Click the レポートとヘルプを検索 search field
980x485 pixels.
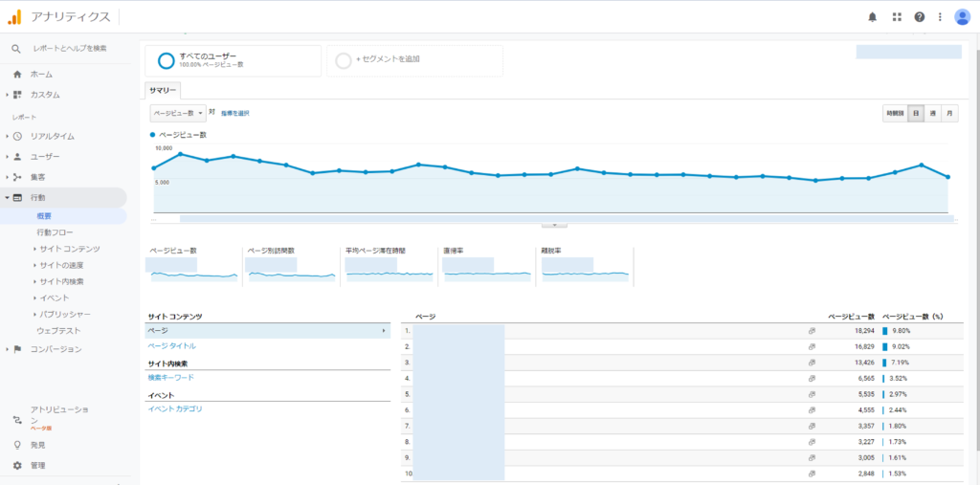point(69,48)
